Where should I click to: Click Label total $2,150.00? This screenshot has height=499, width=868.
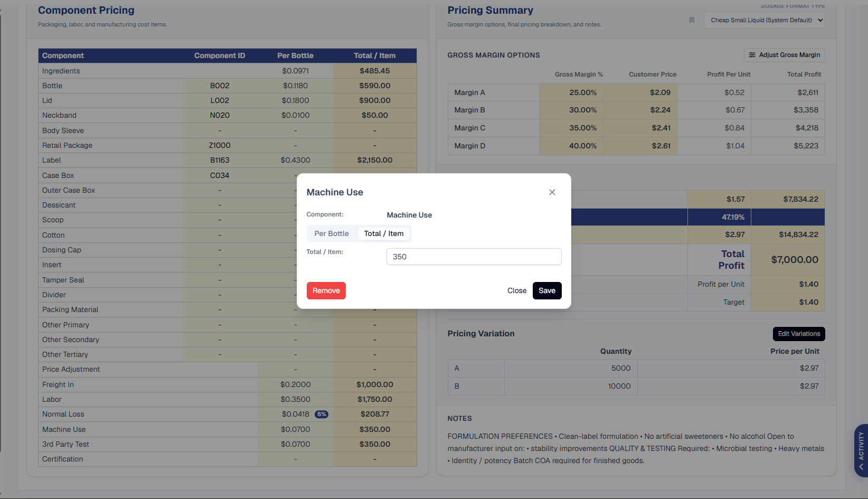[x=375, y=160]
